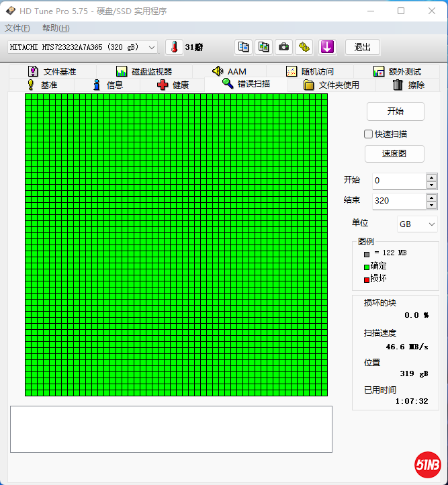Switch to the 基准 benchmark tab
This screenshot has height=485, width=448.
pyautogui.click(x=42, y=85)
